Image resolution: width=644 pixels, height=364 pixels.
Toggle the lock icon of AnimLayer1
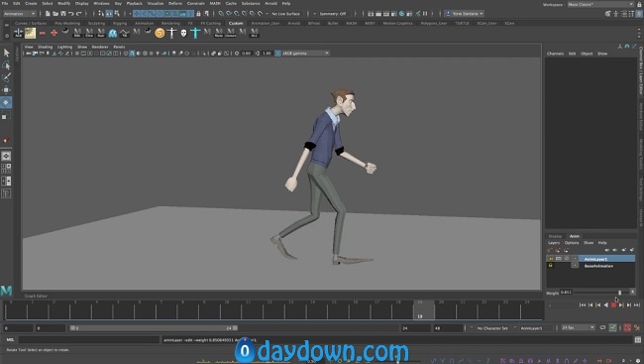pos(551,259)
